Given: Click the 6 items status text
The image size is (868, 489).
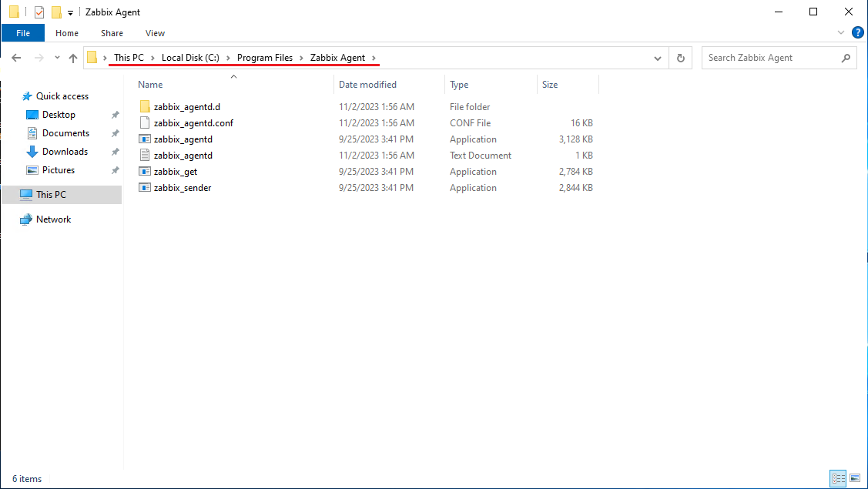Looking at the screenshot, I should point(27,479).
